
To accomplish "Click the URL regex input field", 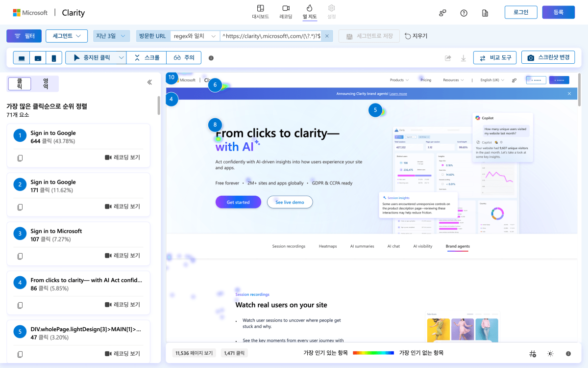I will (271, 36).
